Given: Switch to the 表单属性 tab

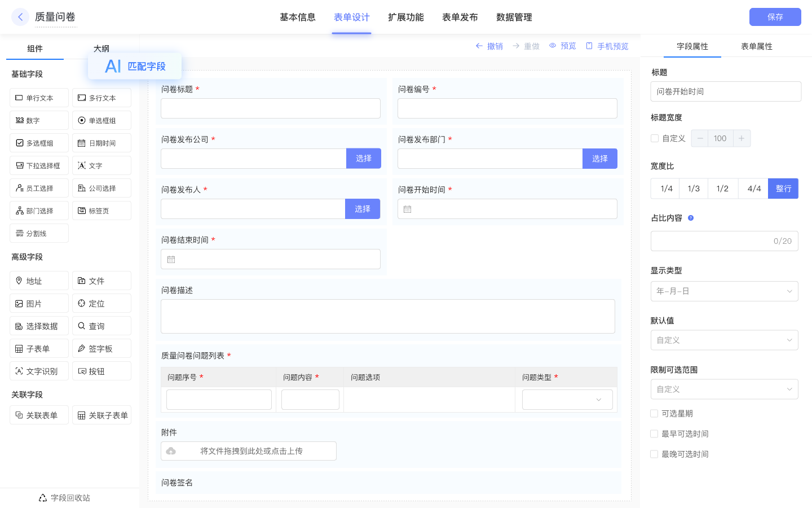Looking at the screenshot, I should click(x=757, y=46).
